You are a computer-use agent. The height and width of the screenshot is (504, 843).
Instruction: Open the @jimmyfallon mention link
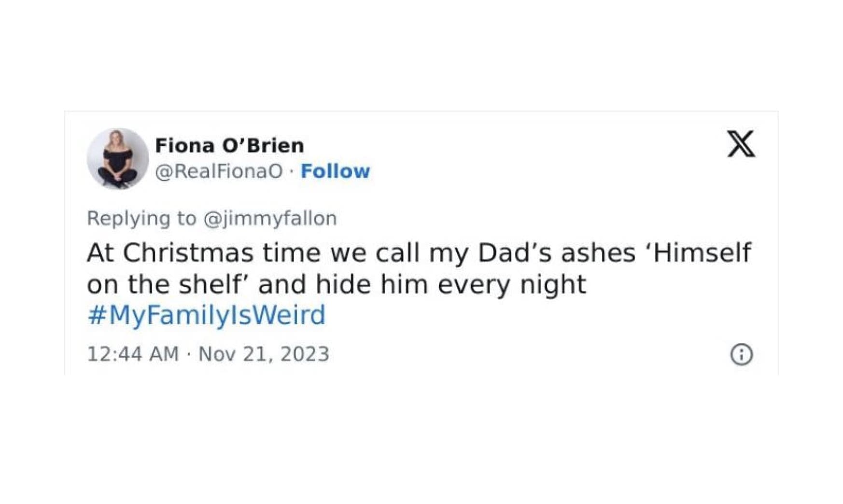pos(270,218)
